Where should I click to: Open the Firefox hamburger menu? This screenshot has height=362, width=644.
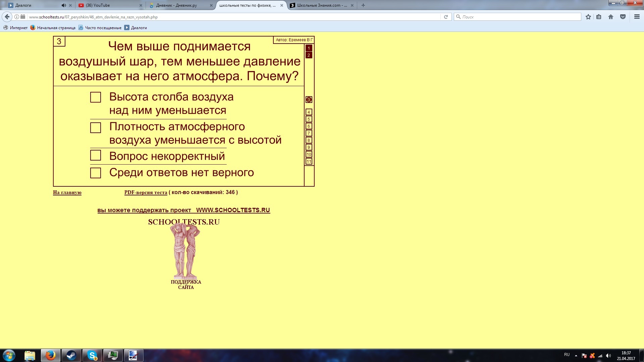tap(637, 17)
